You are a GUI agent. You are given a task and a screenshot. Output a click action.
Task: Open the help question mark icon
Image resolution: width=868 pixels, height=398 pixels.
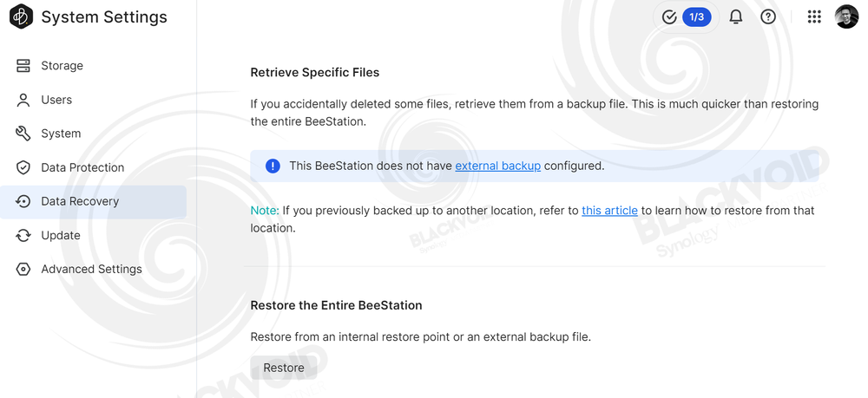click(x=768, y=17)
